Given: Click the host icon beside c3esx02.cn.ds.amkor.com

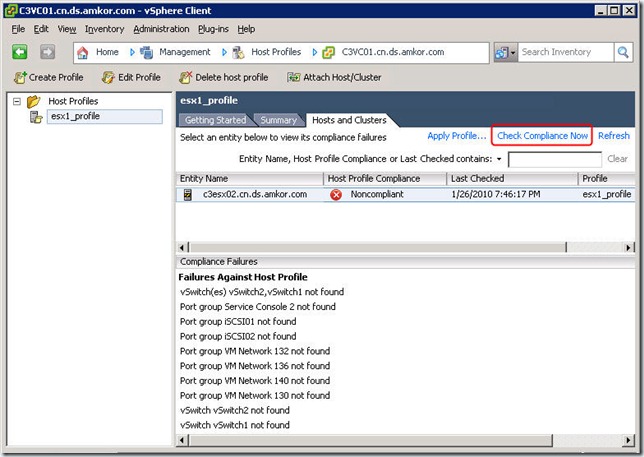Looking at the screenshot, I should (x=188, y=194).
